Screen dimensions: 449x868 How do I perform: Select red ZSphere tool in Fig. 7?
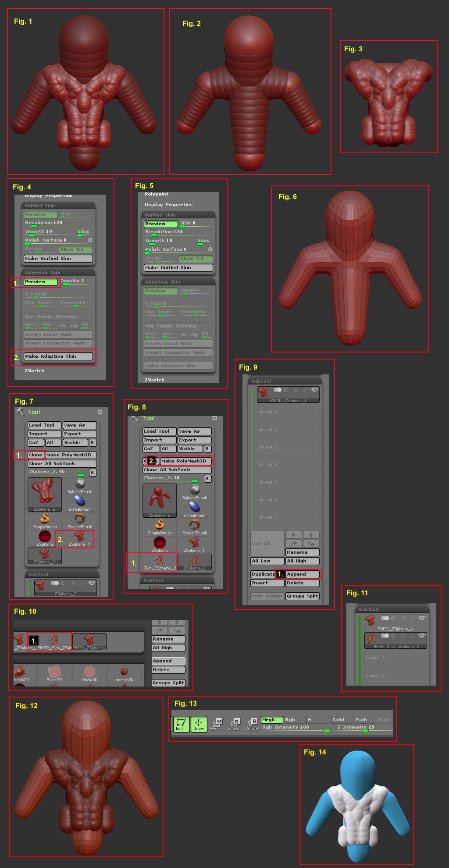(45, 538)
